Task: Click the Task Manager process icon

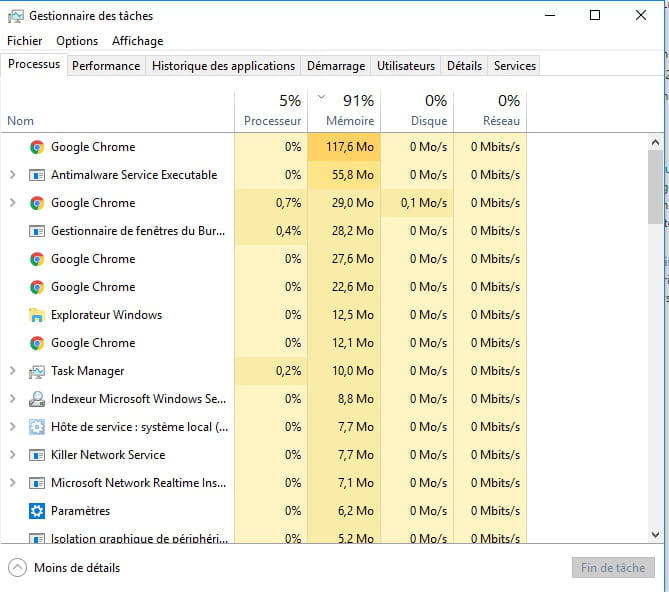Action: pos(37,371)
